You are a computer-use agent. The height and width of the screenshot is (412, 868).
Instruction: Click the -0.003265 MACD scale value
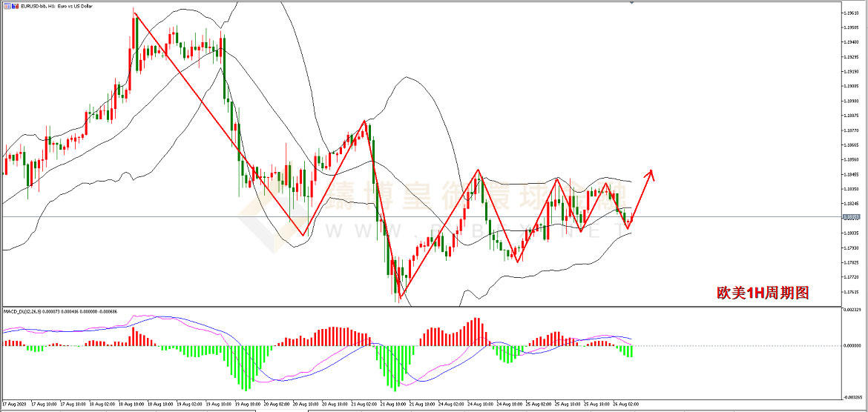(853, 397)
